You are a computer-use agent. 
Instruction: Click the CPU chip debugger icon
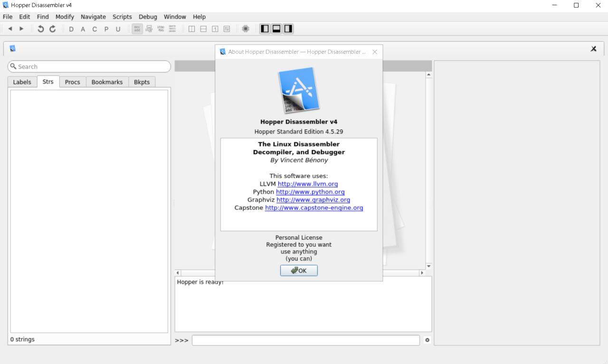246,29
